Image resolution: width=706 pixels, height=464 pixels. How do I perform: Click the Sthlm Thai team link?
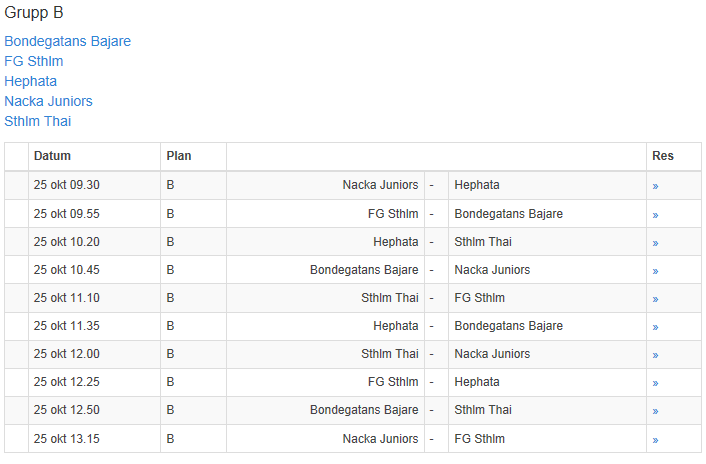(38, 121)
